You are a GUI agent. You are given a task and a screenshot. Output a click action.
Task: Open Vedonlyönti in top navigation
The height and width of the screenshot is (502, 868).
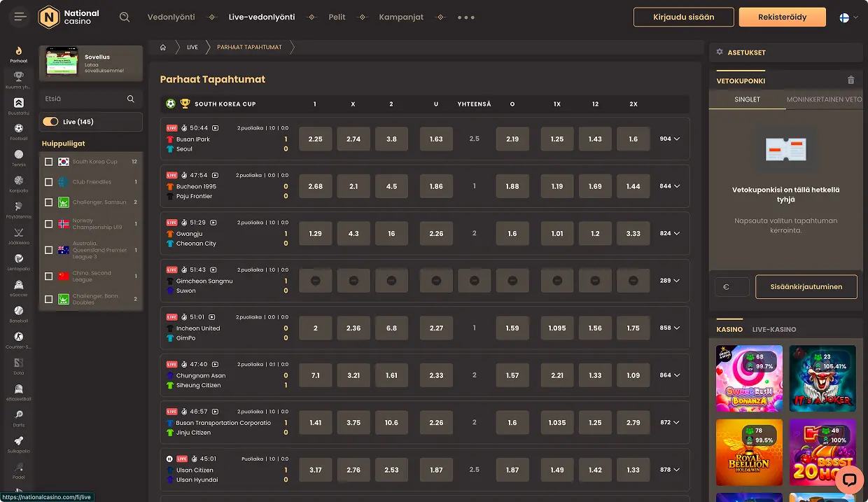(x=171, y=17)
